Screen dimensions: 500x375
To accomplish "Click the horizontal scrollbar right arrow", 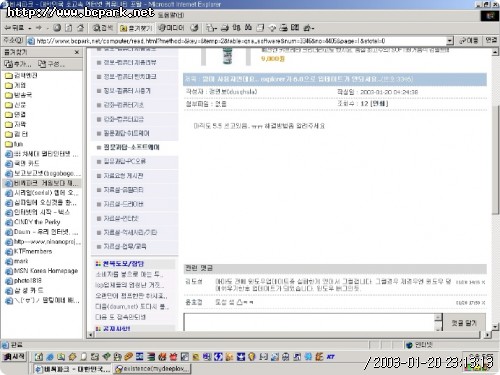I will [x=487, y=334].
